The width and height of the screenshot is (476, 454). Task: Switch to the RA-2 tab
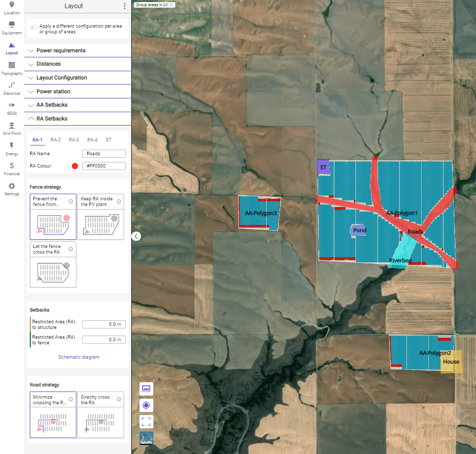(55, 140)
